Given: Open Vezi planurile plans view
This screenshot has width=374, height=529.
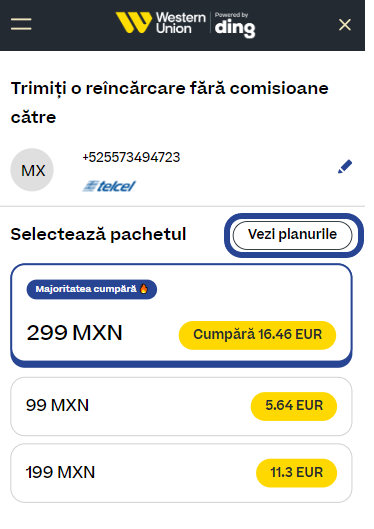Looking at the screenshot, I should (x=292, y=235).
